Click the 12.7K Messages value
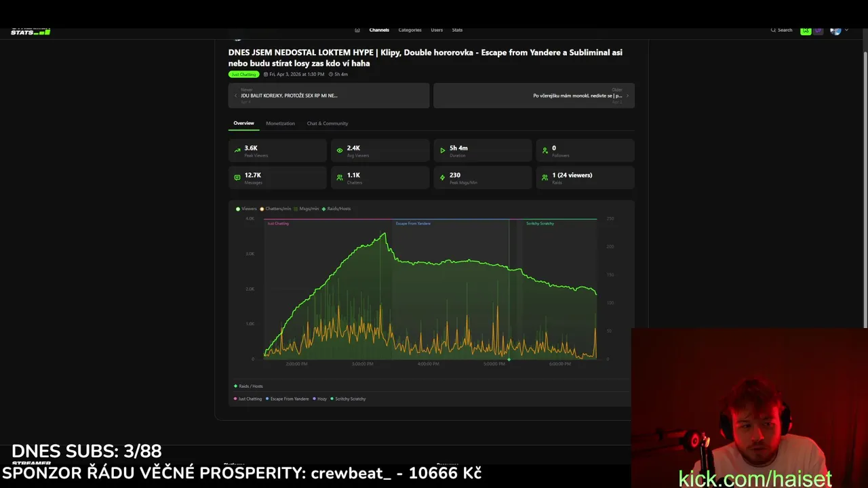This screenshot has height=488, width=868. click(x=253, y=175)
